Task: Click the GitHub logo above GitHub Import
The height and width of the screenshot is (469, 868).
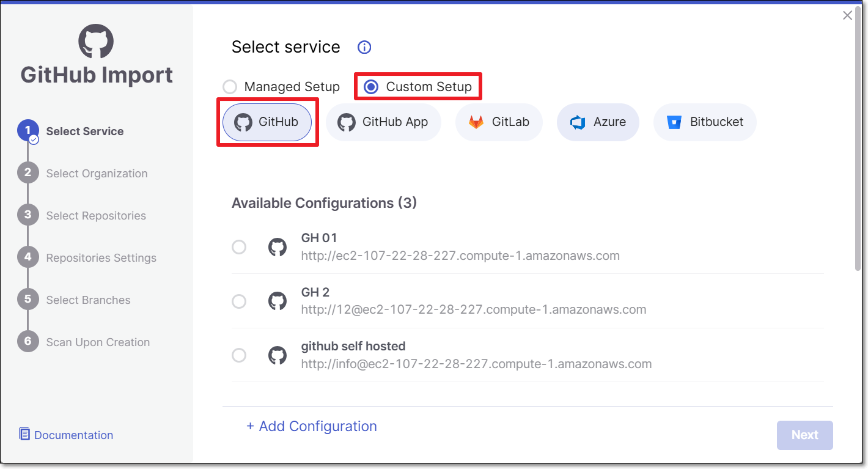Action: click(x=96, y=42)
